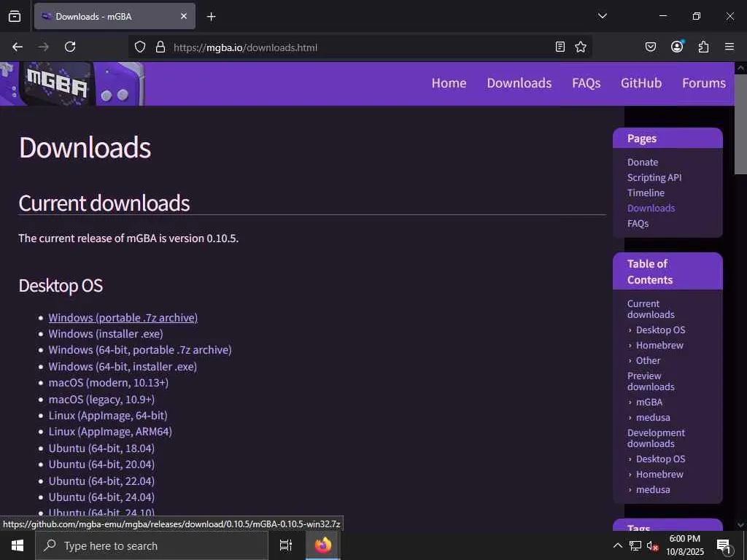Click Windows (installer .exe) link
This screenshot has width=747, height=560.
[106, 334]
